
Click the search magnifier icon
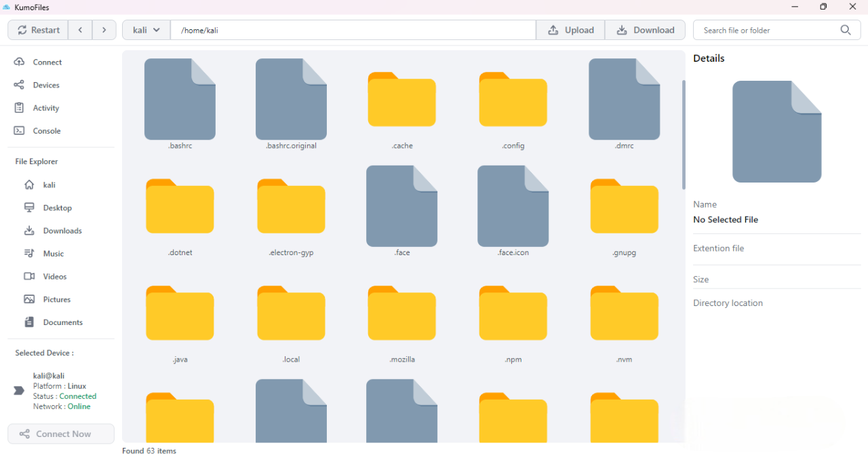pyautogui.click(x=845, y=30)
